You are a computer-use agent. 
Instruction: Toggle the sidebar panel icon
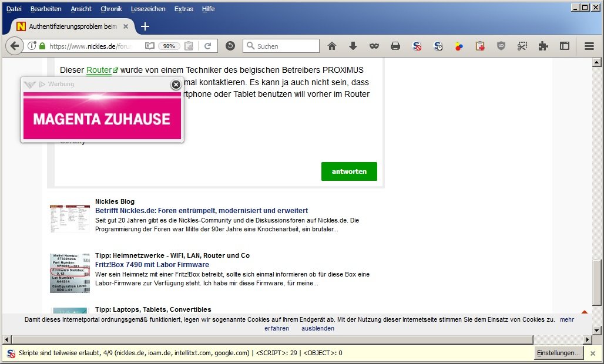[x=565, y=46]
